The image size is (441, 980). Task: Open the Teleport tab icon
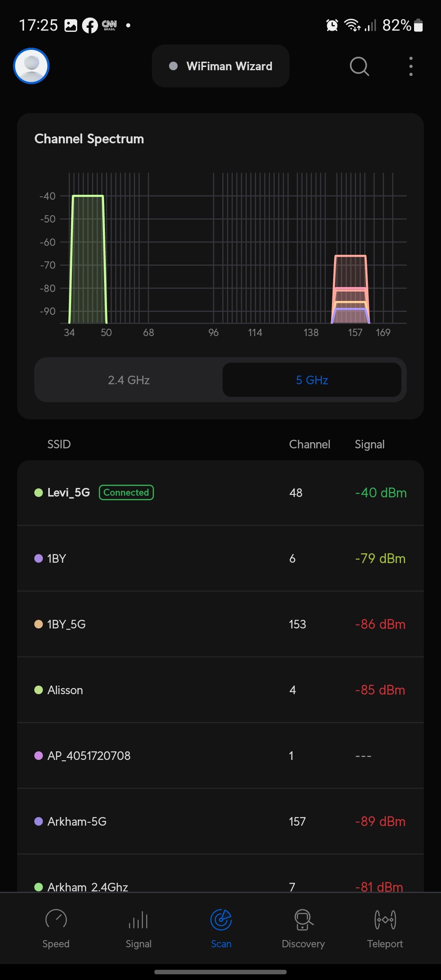385,920
